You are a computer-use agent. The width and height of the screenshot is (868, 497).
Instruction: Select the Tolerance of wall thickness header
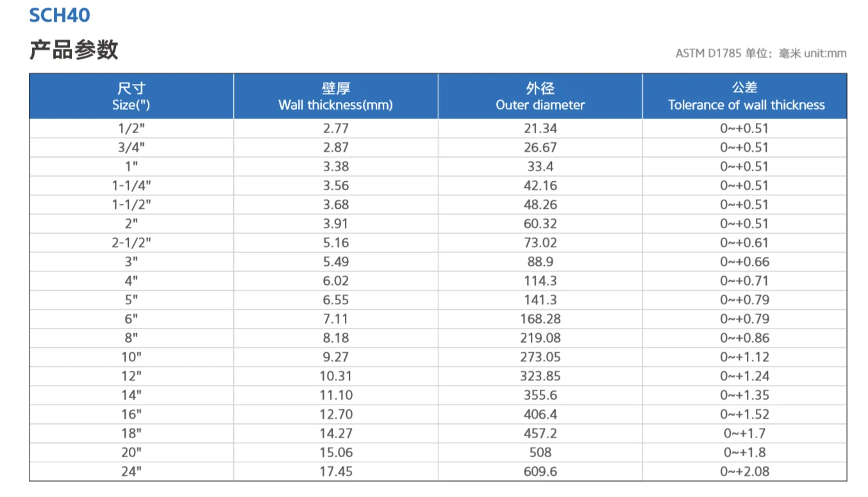click(746, 97)
